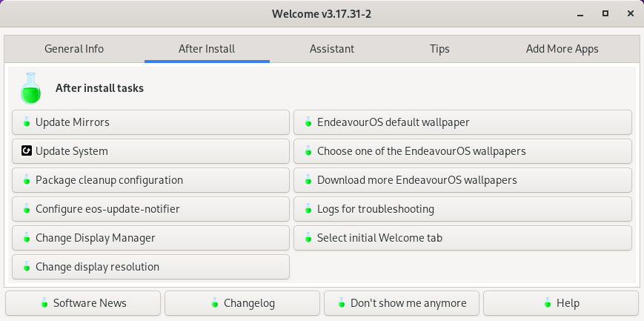The image size is (644, 321).
Task: Click flask icon beside Download more wallpapers
Action: click(x=308, y=180)
